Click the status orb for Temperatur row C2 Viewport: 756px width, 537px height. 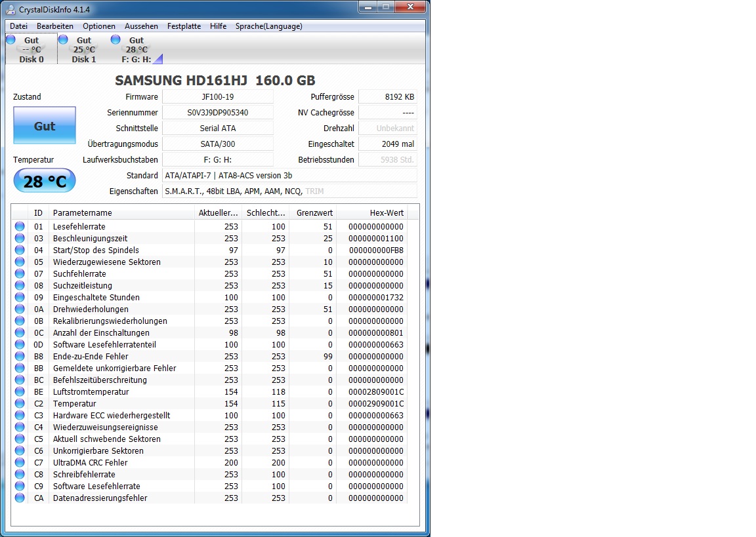tap(20, 403)
